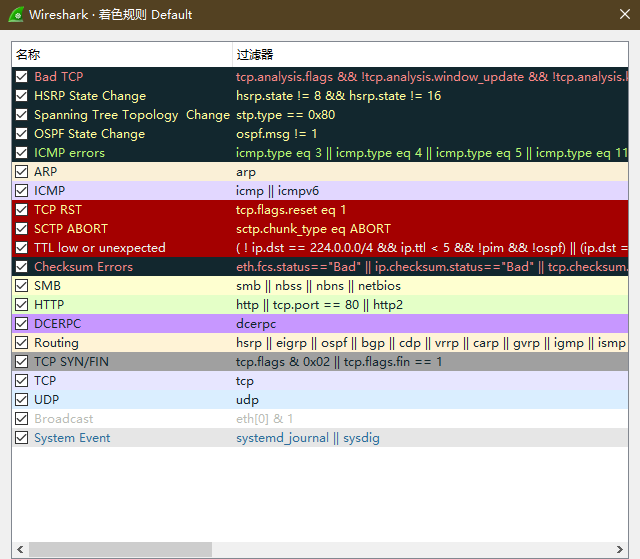Select the Broadcast rule name
Screen dimensions: 640x559
64,419
